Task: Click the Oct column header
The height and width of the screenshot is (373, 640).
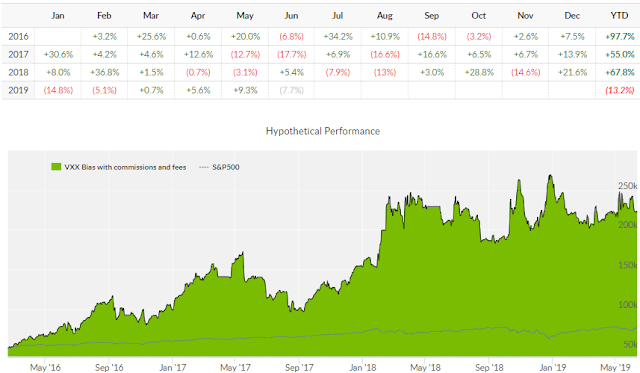Action: (x=479, y=16)
